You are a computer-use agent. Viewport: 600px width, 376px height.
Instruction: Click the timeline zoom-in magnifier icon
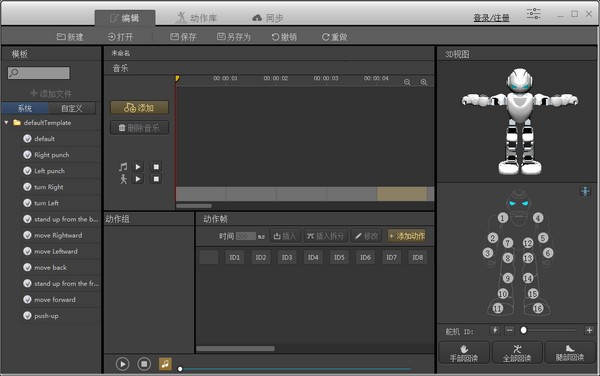(424, 82)
